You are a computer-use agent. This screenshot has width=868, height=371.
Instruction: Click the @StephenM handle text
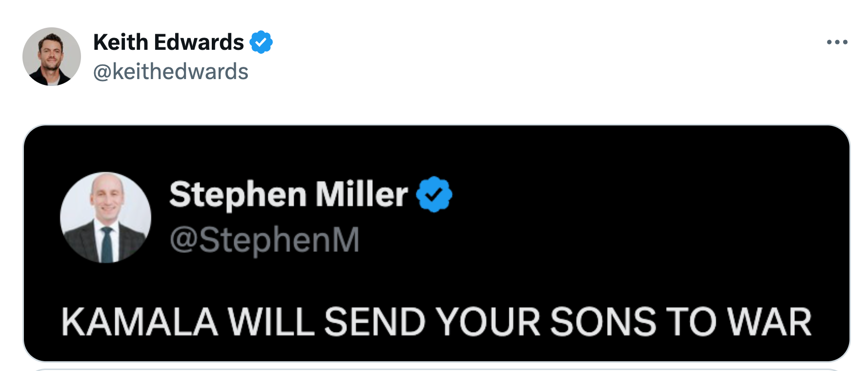pos(264,240)
